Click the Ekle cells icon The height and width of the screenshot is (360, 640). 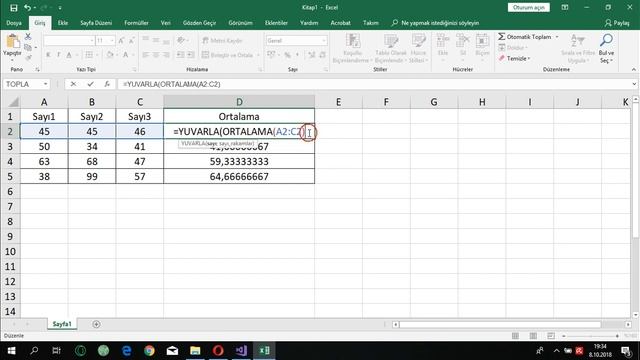(443, 41)
